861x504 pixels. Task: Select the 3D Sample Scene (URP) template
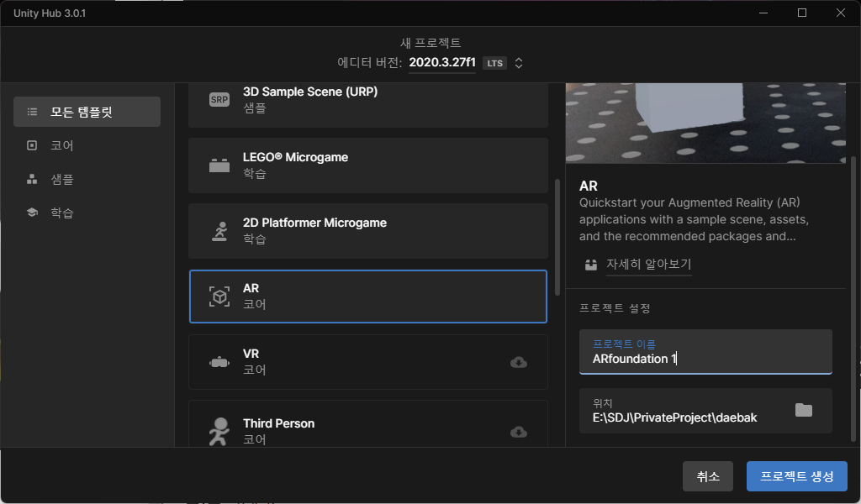click(368, 104)
